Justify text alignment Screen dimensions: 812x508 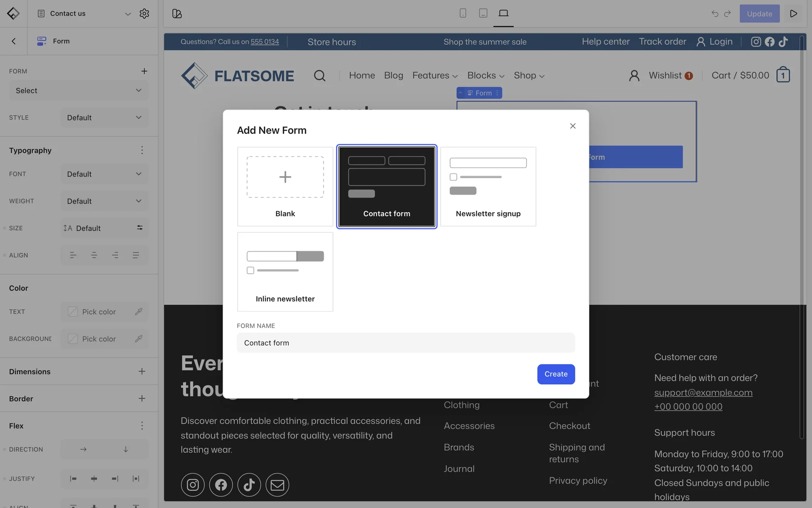pos(136,255)
